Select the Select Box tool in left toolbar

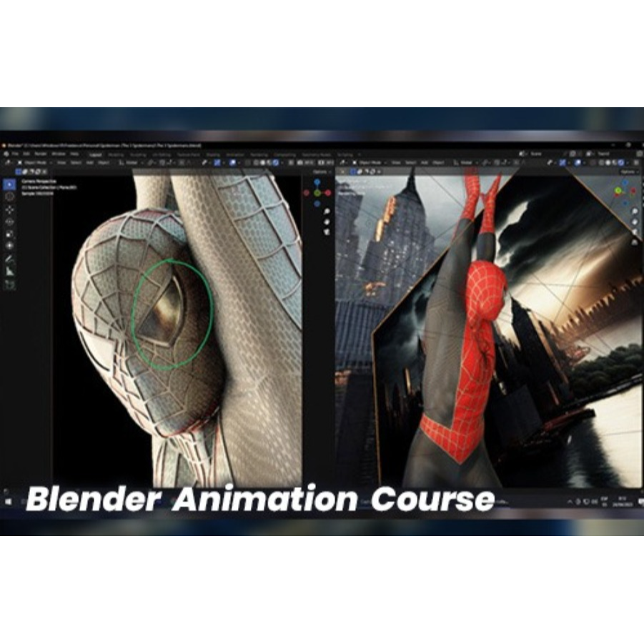(9, 184)
